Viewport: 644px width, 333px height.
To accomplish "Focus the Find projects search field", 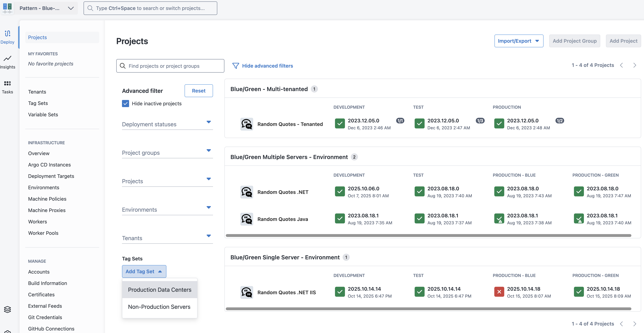I will pos(170,66).
